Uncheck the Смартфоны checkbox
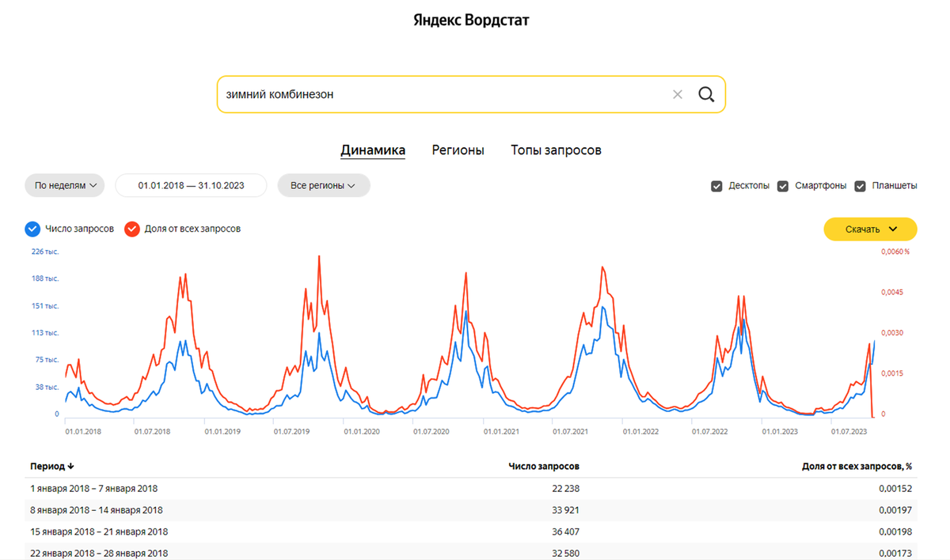 (x=783, y=186)
